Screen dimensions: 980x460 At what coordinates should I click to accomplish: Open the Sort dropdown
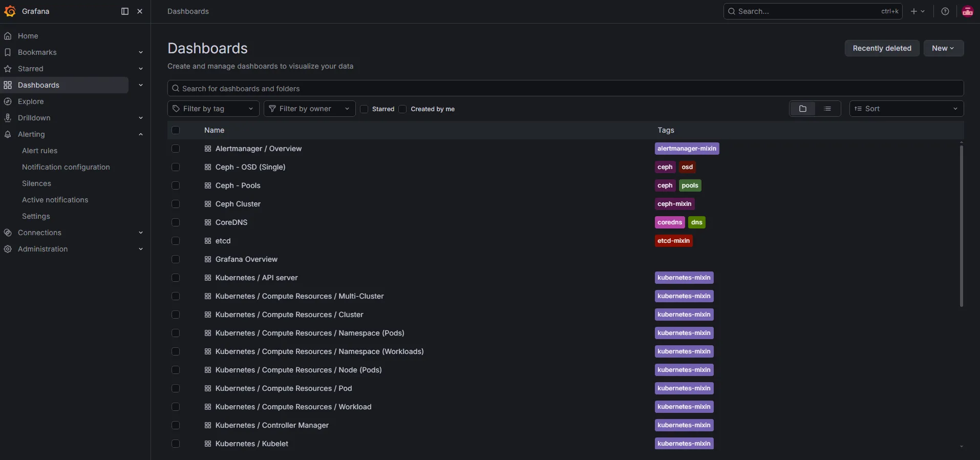coord(906,109)
